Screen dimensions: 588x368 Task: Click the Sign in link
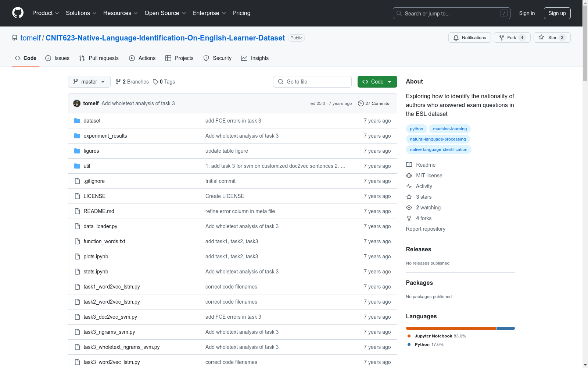(527, 13)
